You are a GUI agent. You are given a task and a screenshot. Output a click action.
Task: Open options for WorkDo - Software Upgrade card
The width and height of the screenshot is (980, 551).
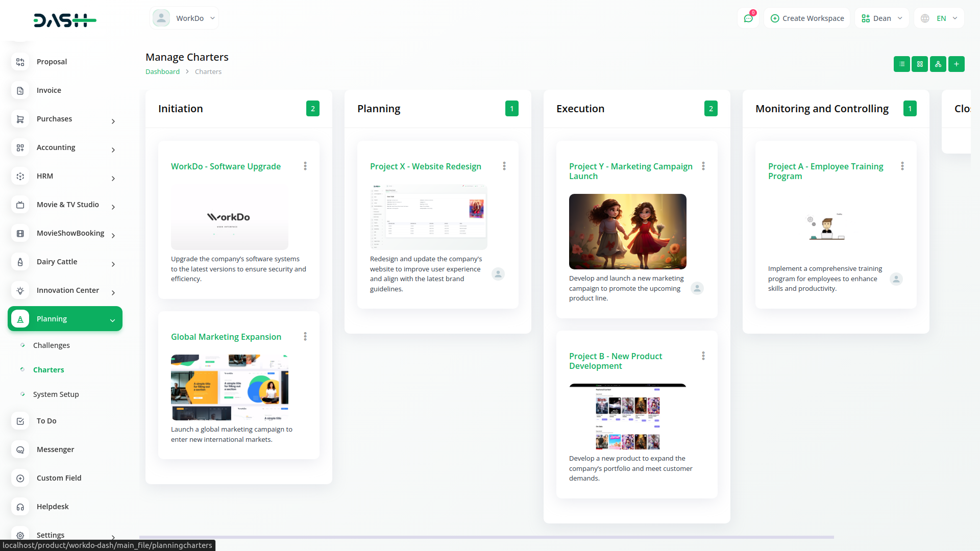click(x=305, y=166)
